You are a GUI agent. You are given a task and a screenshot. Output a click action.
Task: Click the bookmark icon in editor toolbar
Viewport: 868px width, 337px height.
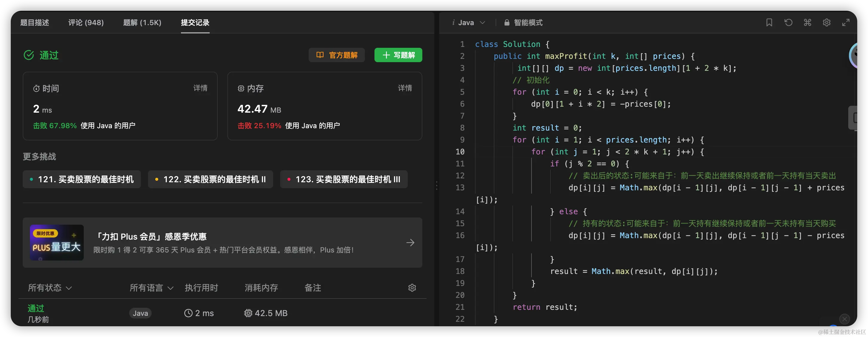769,23
